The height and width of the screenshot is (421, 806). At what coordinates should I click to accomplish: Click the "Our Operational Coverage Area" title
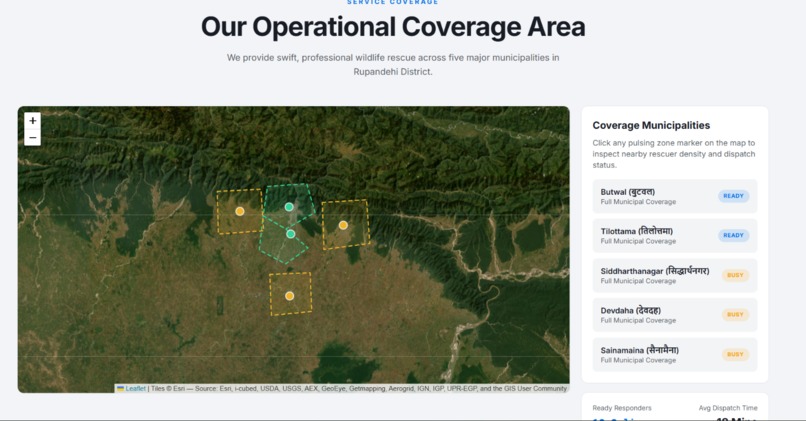[393, 27]
